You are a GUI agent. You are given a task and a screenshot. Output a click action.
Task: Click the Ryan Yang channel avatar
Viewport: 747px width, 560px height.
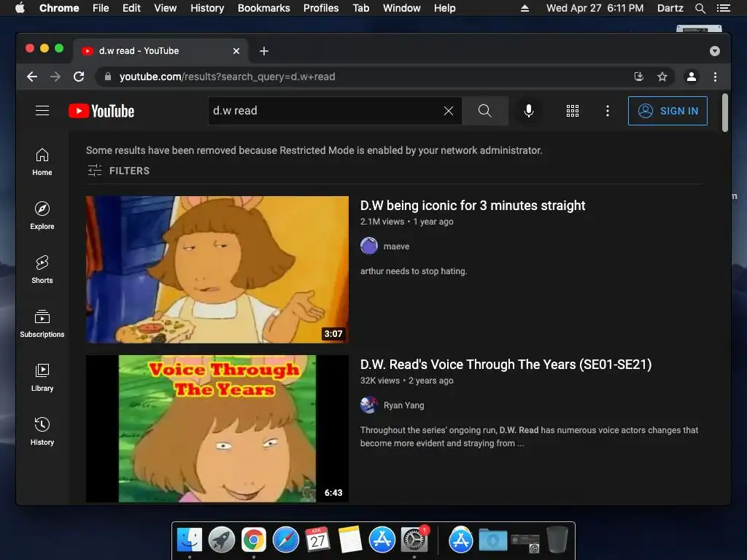click(368, 405)
